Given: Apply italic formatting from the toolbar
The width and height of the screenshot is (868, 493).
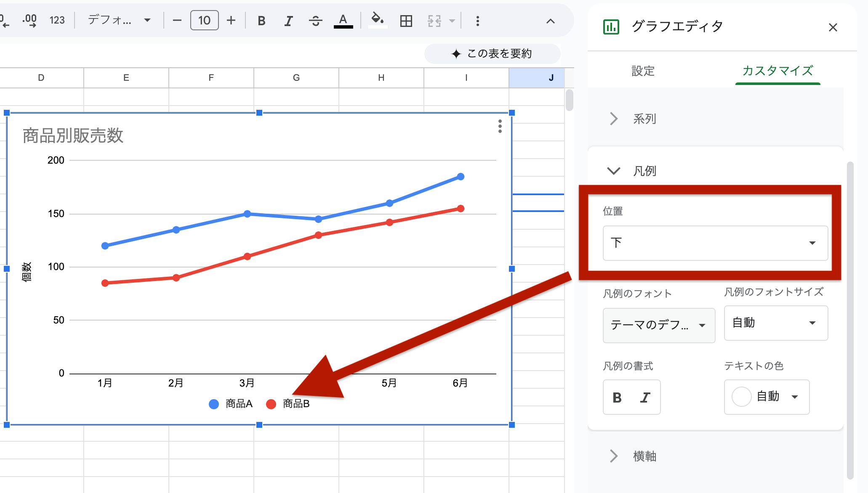Looking at the screenshot, I should (288, 21).
